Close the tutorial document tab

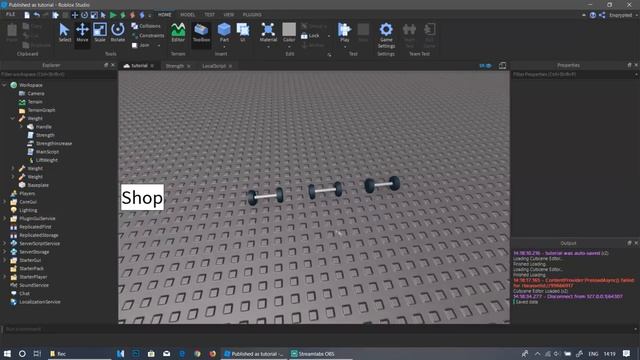[152, 66]
